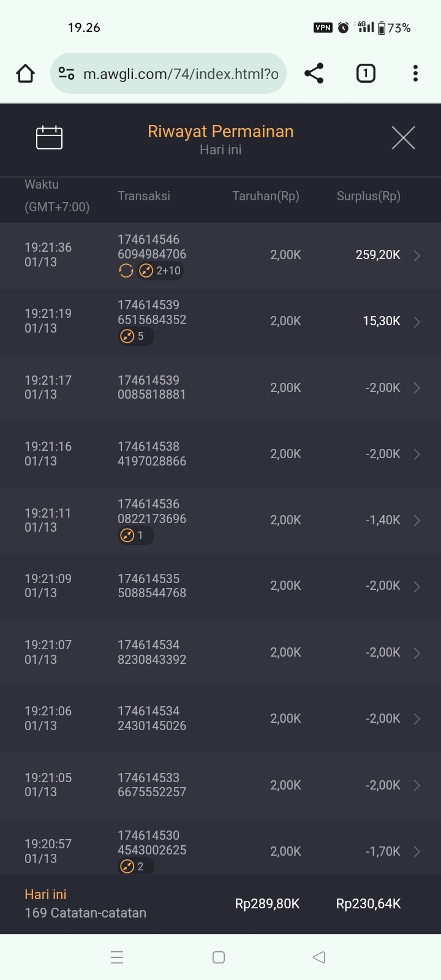Image resolution: width=441 pixels, height=980 pixels.
Task: Expand the 19:21:36 transaction details chevron
Action: tap(417, 255)
